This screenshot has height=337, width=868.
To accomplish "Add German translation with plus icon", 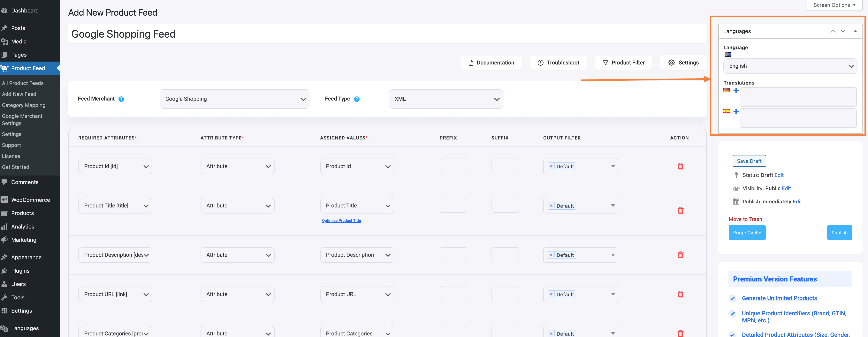I will 736,91.
